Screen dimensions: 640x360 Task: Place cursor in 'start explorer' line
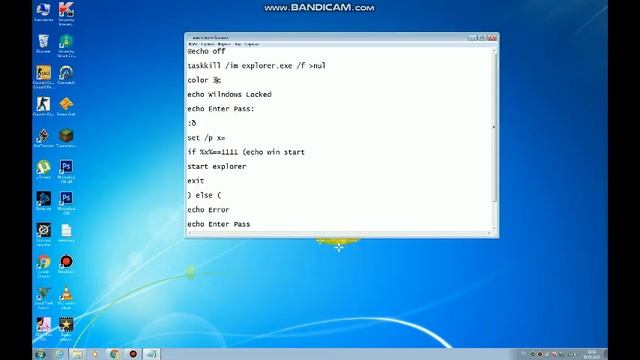[x=217, y=167]
